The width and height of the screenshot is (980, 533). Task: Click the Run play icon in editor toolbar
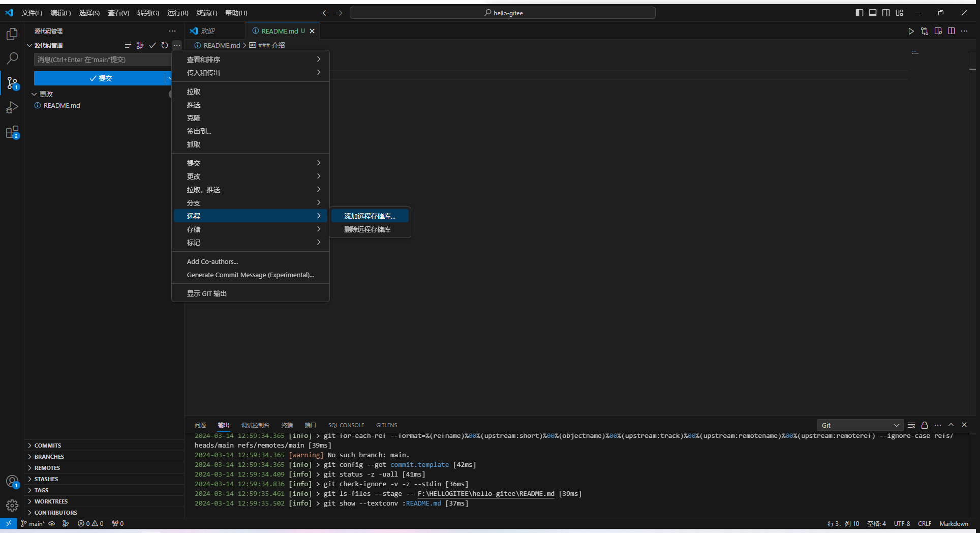tap(911, 31)
